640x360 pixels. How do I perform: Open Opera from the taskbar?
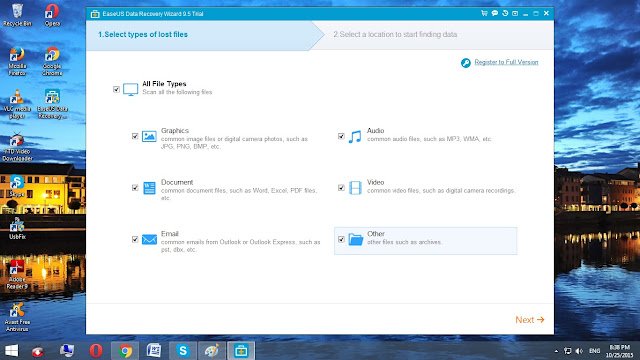coord(96,351)
